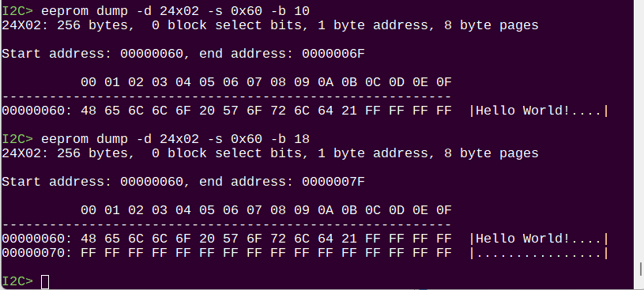644x290 pixels.
Task: Click the last FF byte in the 00000070 row
Action: pyautogui.click(x=444, y=253)
